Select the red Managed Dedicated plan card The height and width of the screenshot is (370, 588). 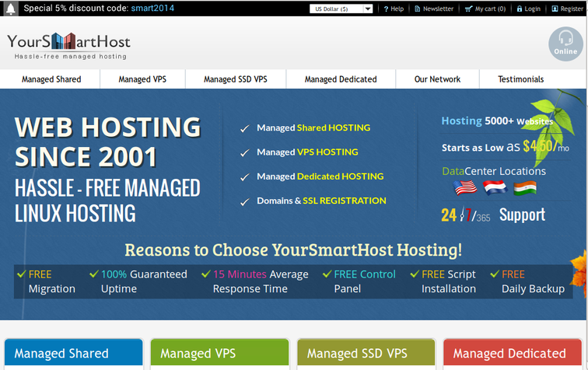513,353
